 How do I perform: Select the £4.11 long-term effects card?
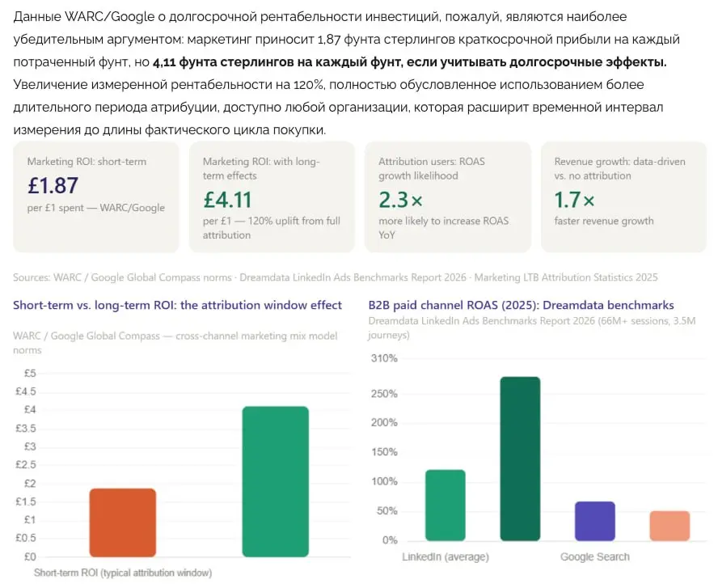pyautogui.click(x=272, y=197)
